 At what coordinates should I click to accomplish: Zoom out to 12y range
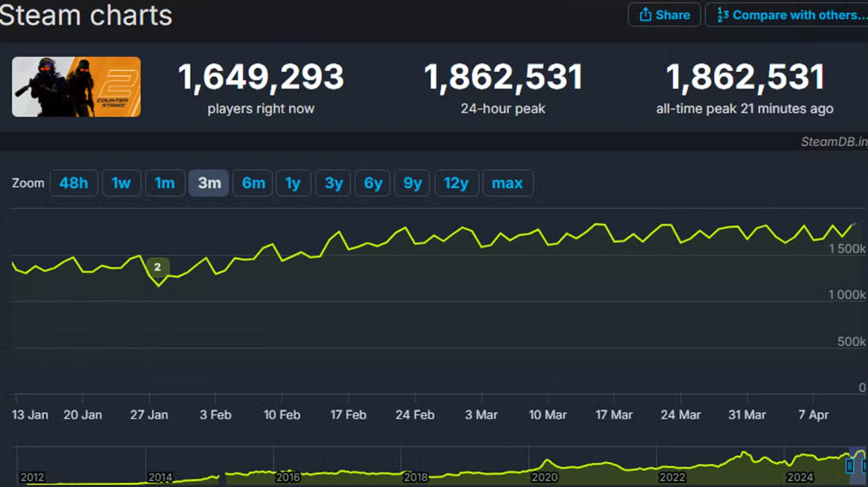[456, 183]
